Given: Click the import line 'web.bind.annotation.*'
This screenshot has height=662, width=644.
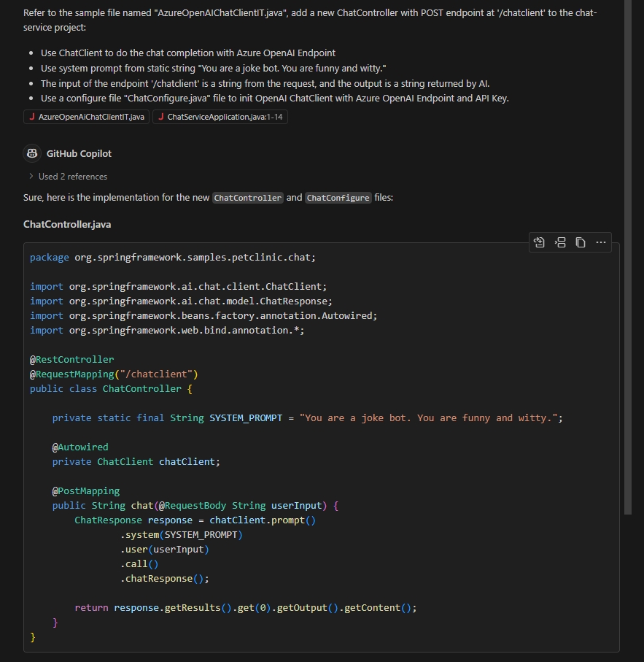Looking at the screenshot, I should (167, 330).
